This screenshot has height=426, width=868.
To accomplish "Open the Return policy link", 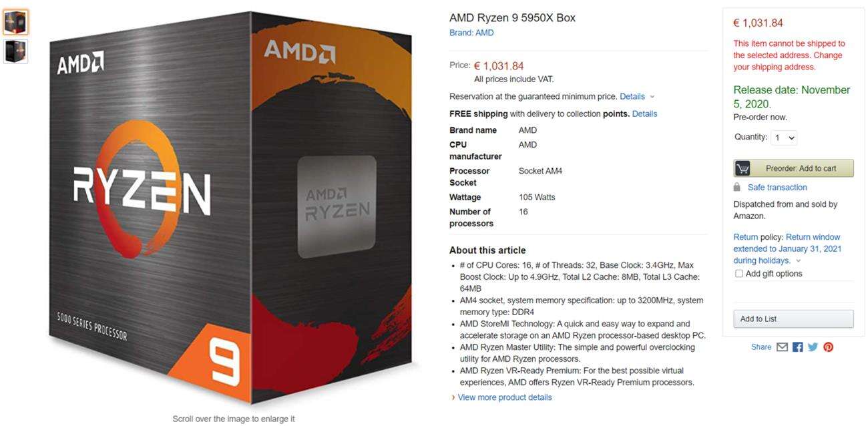I will click(x=746, y=237).
